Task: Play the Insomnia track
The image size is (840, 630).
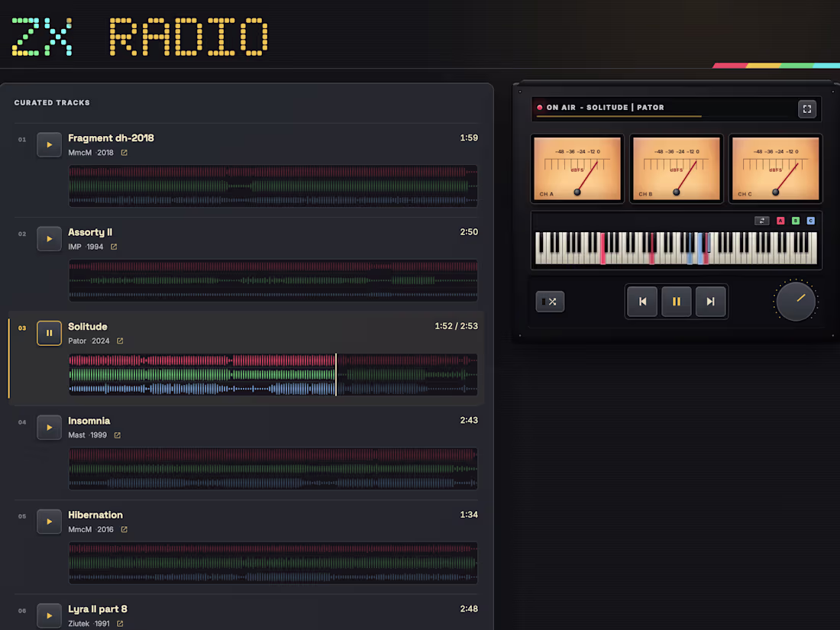Action: (x=49, y=428)
